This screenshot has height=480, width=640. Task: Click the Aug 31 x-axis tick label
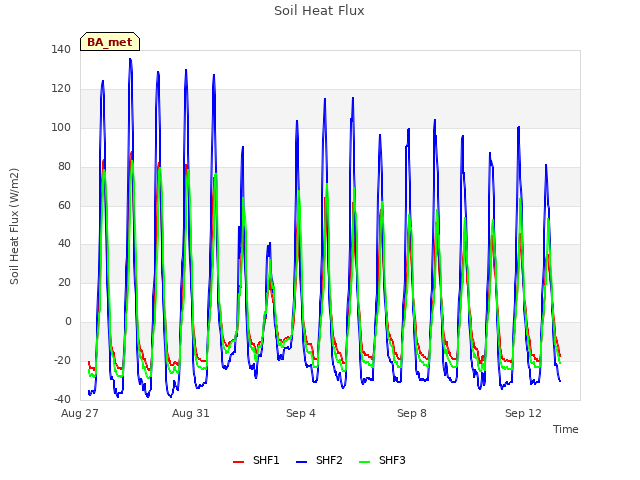[x=191, y=413]
